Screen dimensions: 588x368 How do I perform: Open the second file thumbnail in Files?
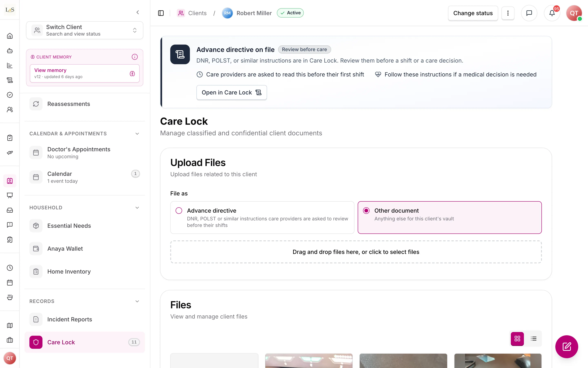pyautogui.click(x=308, y=361)
